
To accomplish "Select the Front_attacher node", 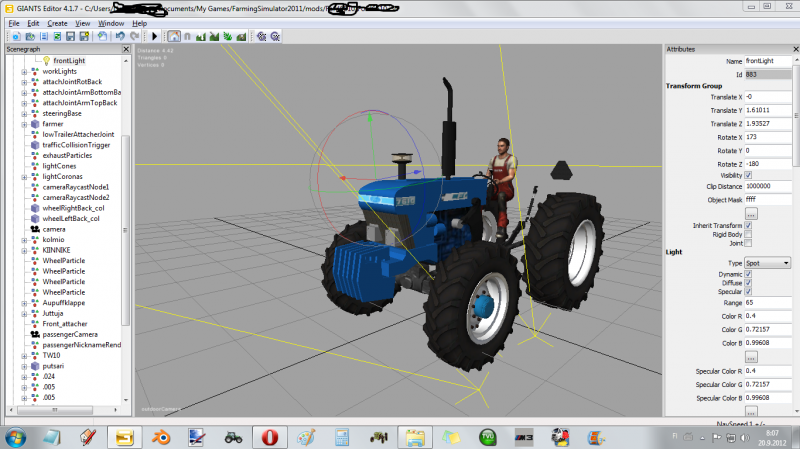I will pyautogui.click(x=65, y=323).
